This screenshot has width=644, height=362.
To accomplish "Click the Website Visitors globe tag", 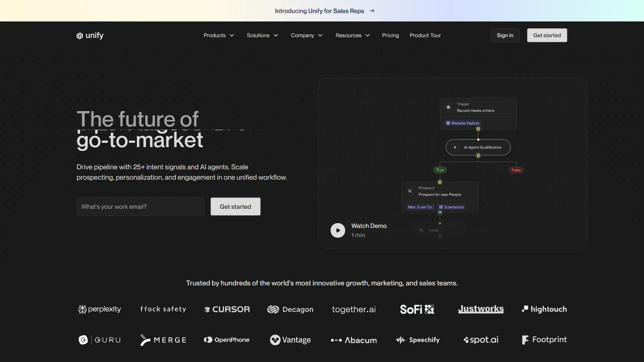I will pyautogui.click(x=462, y=123).
